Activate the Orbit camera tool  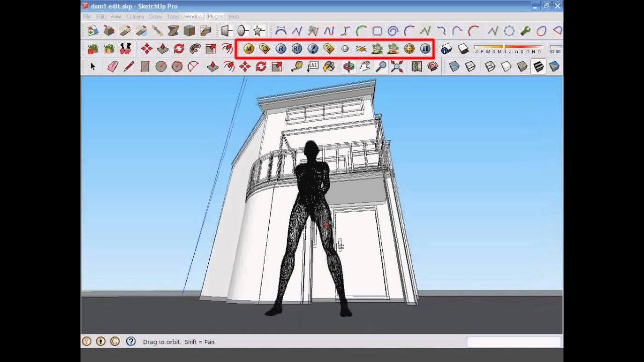[x=348, y=66]
